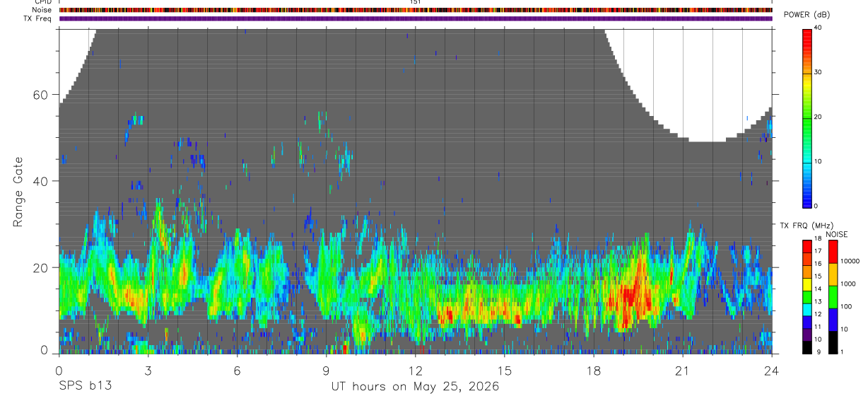Pick the red 18 MHz frequency swatch

(807, 246)
